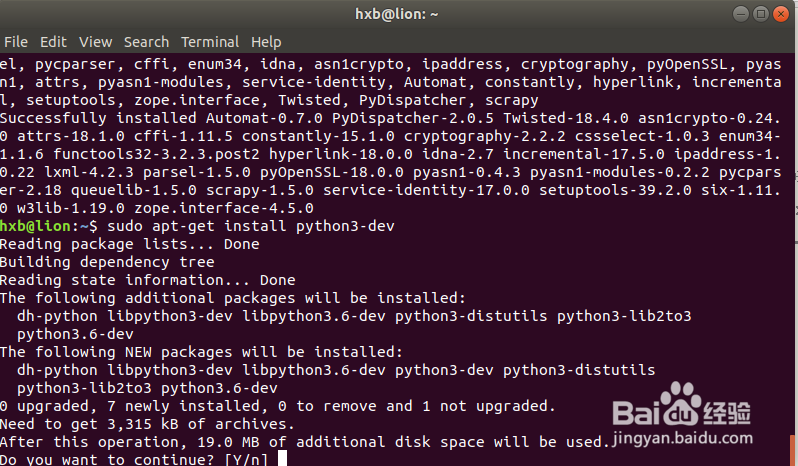798x466 pixels.
Task: Click the Successfully installed output line
Action: tap(100, 118)
